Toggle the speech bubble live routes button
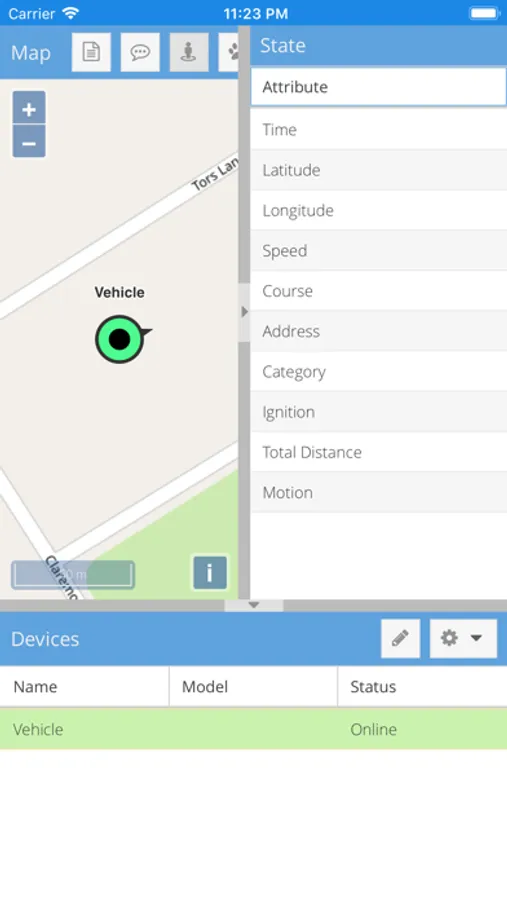507x900 pixels. pos(140,52)
